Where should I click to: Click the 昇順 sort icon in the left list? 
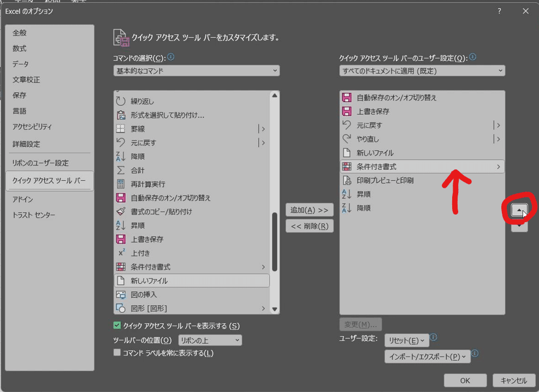click(121, 225)
